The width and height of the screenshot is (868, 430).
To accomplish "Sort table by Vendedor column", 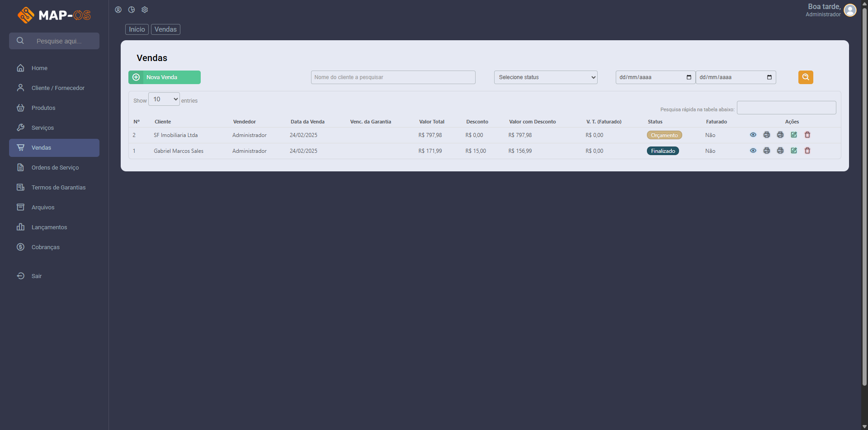I will (x=245, y=122).
